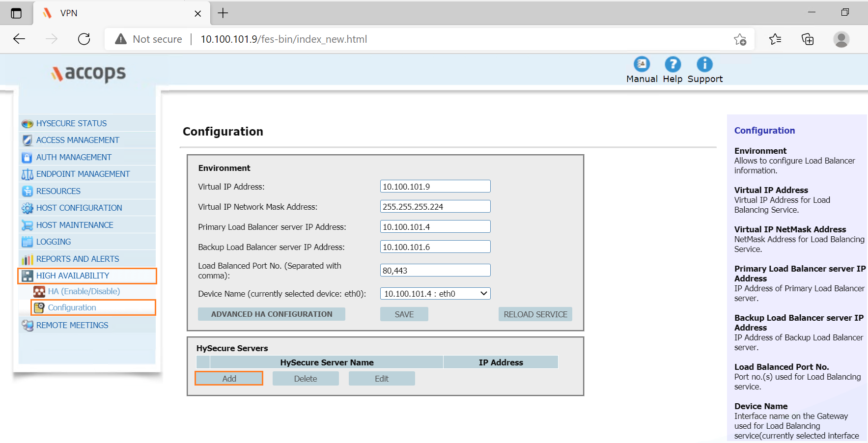Open LOGGING menu item
The width and height of the screenshot is (868, 443).
click(x=54, y=242)
